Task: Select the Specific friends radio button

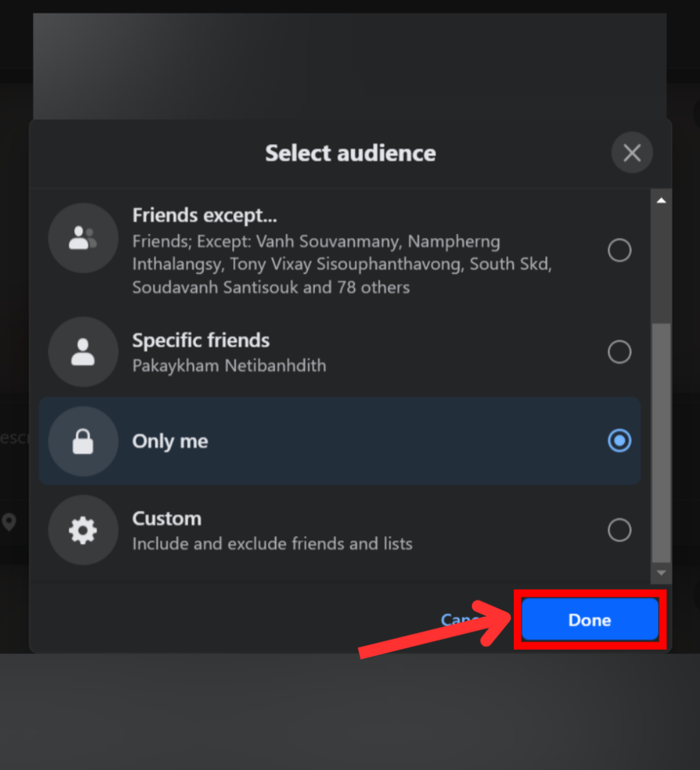Action: pos(619,351)
